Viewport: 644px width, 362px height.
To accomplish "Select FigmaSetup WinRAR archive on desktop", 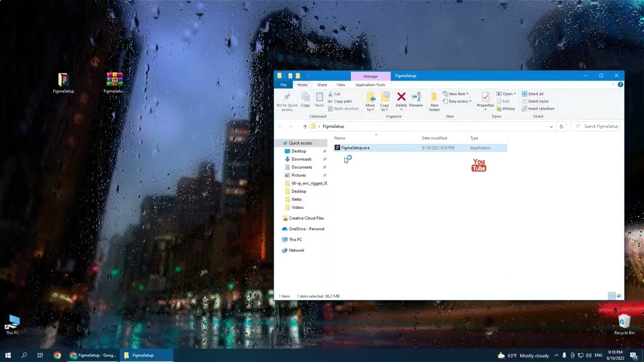I will pyautogui.click(x=114, y=83).
